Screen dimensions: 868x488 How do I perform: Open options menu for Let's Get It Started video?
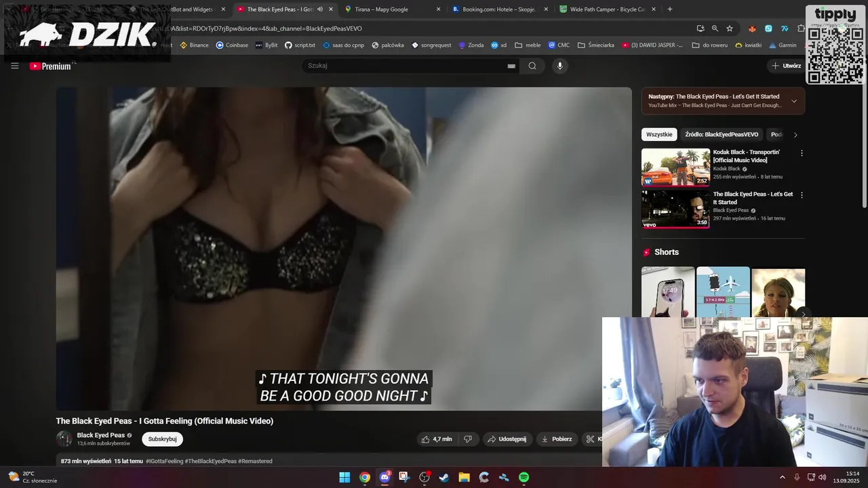coord(802,195)
